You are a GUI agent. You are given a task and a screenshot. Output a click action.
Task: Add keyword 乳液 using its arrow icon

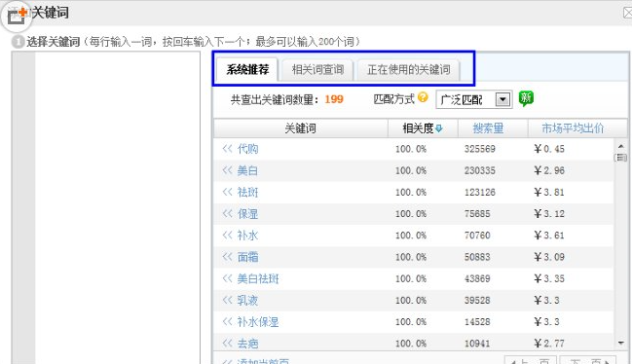point(227,300)
